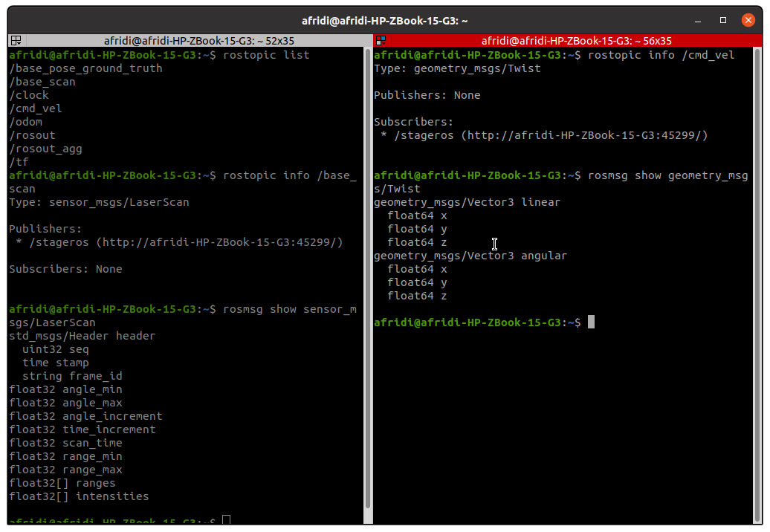Screen dimensions: 770x532
Task: Click 'float64 y' under the angular vector
Action: (x=417, y=282)
